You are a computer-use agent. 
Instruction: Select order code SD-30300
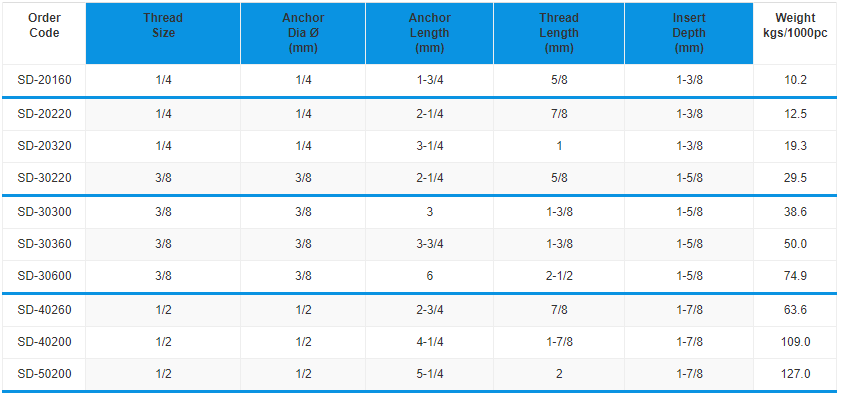[44, 212]
